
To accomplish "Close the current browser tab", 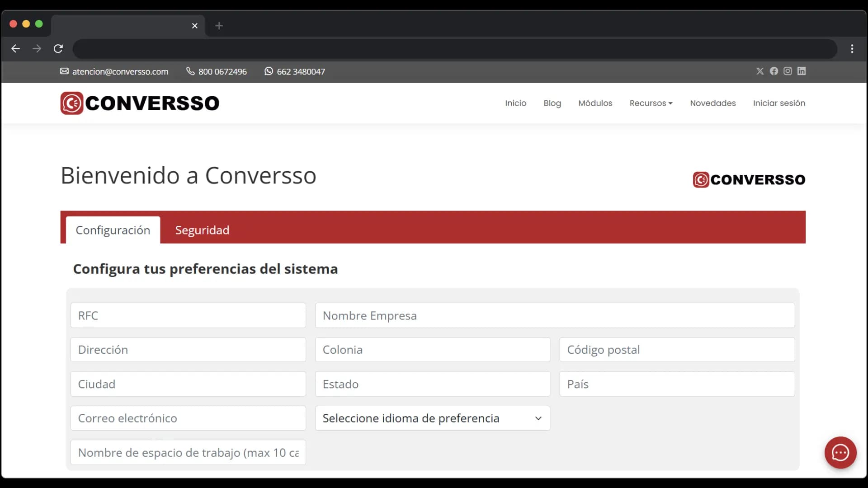I will [195, 26].
